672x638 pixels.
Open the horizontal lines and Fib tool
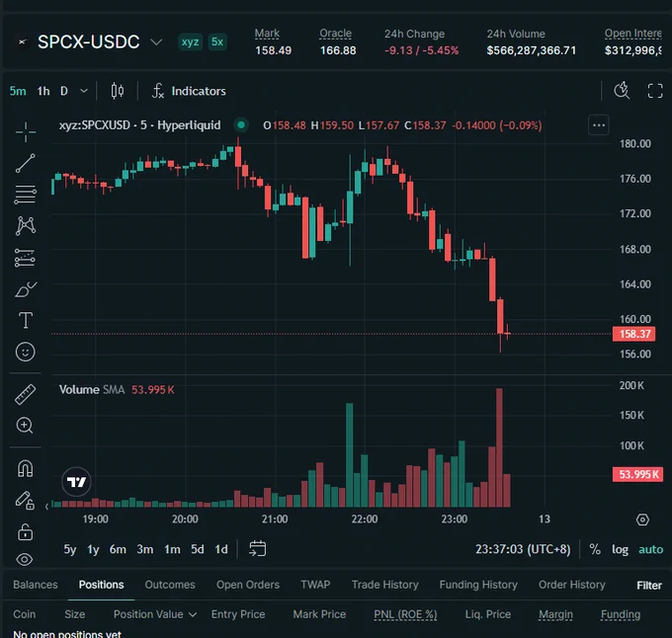click(26, 195)
